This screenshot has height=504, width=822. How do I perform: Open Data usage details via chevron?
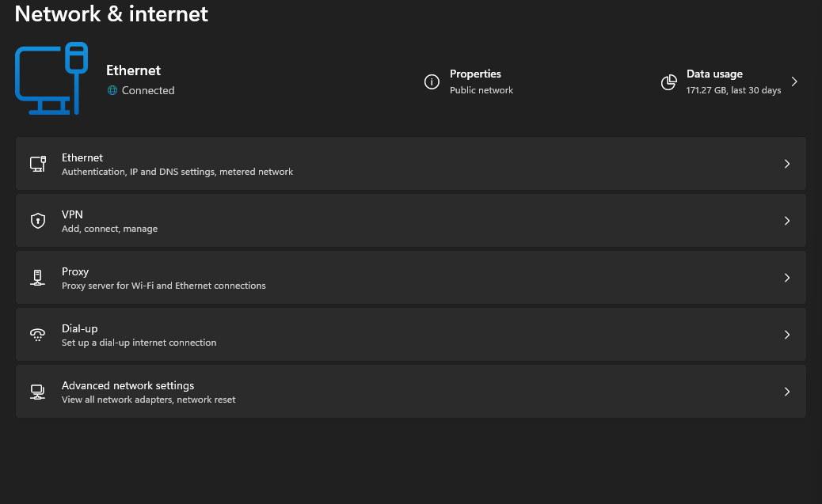pyautogui.click(x=794, y=81)
